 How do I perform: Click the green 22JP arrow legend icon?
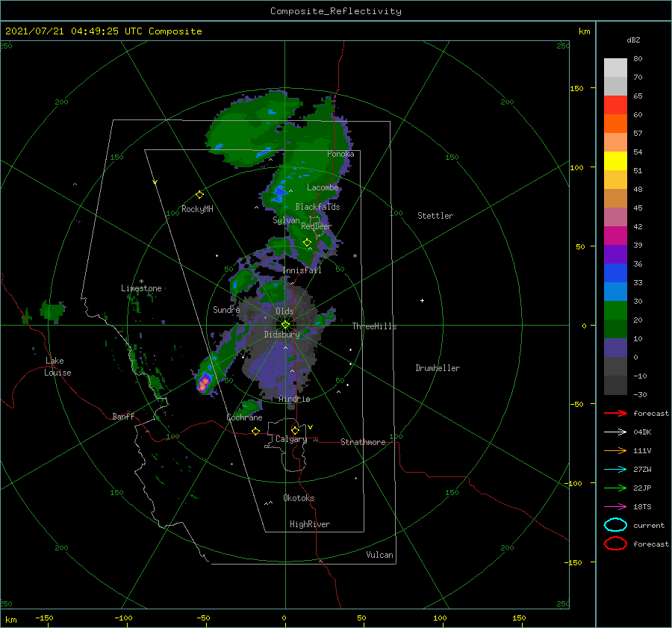(x=615, y=488)
